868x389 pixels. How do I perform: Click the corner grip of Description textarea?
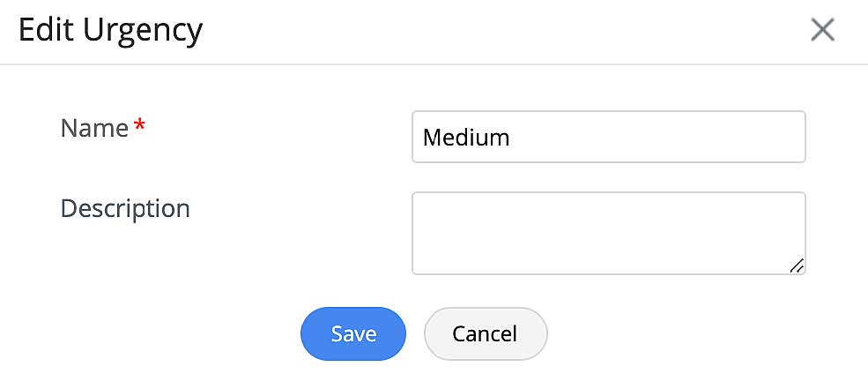click(796, 265)
